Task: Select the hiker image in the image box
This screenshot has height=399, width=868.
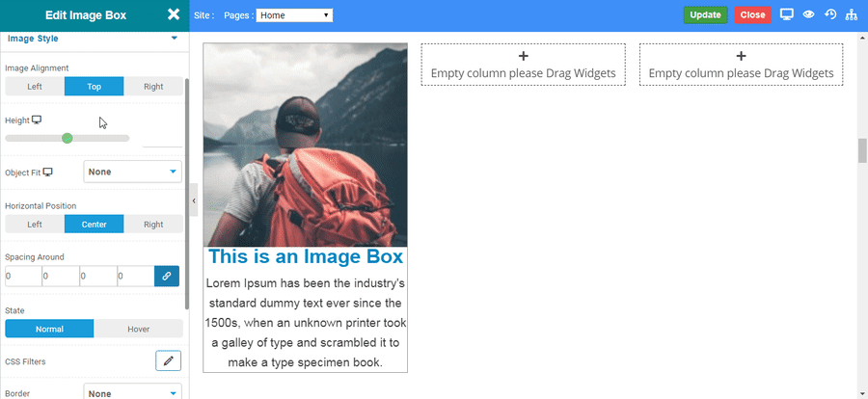Action: click(305, 145)
